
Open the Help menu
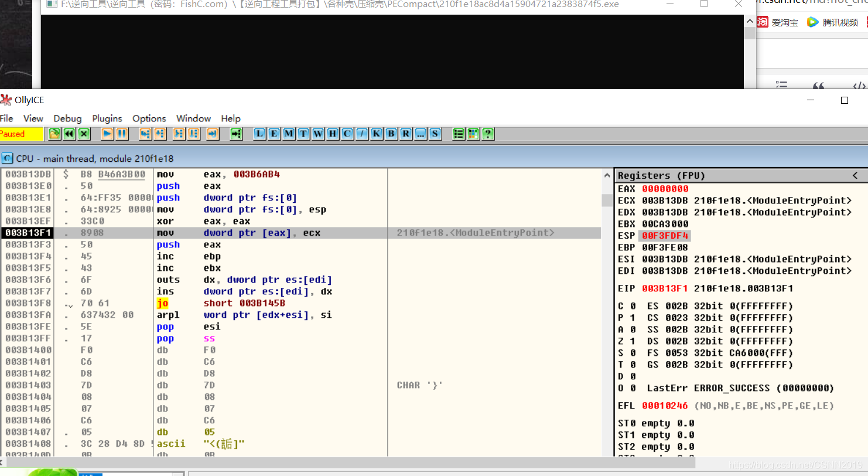coord(231,118)
